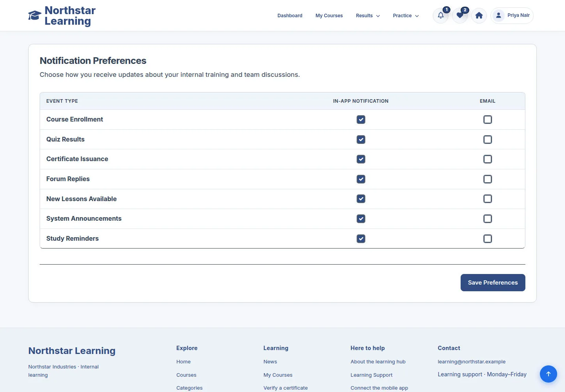The image size is (565, 392).
Task: Open the Categories footer link
Action: click(x=190, y=388)
